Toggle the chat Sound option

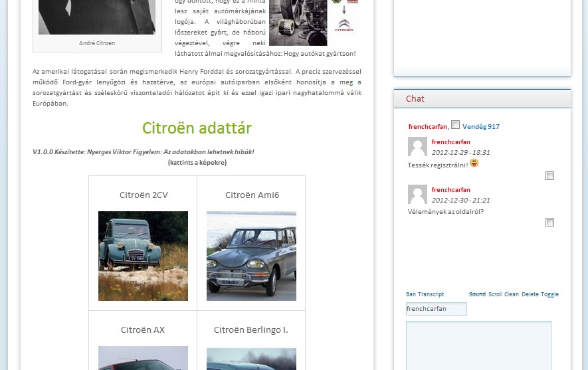click(x=477, y=294)
